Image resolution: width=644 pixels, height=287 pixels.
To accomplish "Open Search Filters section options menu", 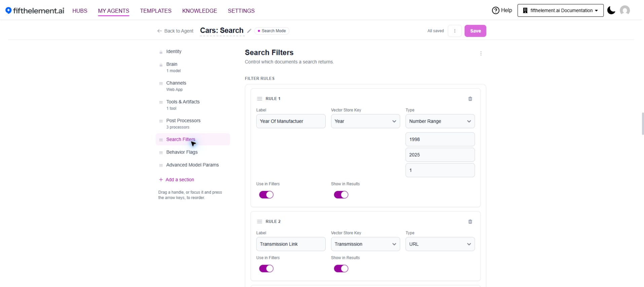I will pyautogui.click(x=481, y=53).
